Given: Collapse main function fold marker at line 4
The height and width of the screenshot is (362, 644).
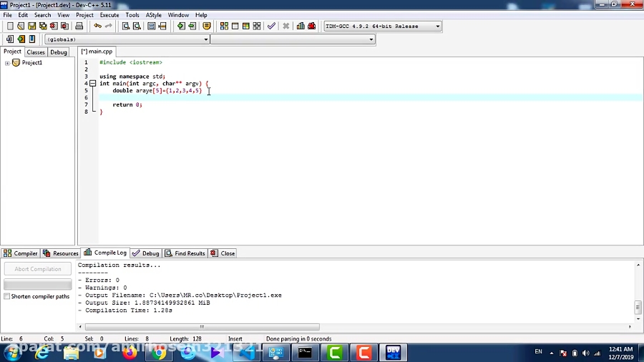Looking at the screenshot, I should (x=92, y=84).
